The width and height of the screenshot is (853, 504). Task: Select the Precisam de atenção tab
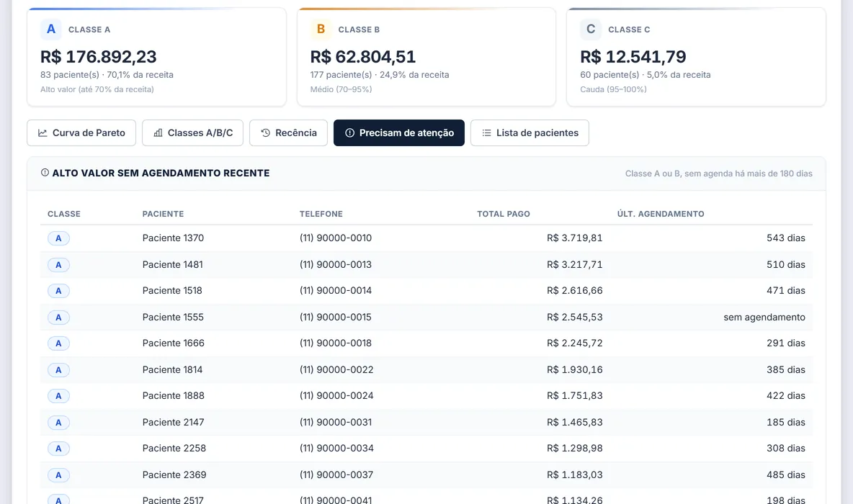coord(398,132)
